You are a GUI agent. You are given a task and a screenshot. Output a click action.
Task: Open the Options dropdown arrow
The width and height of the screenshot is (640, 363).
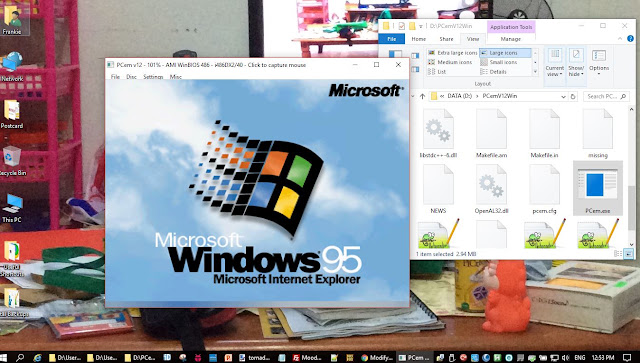coord(599,73)
